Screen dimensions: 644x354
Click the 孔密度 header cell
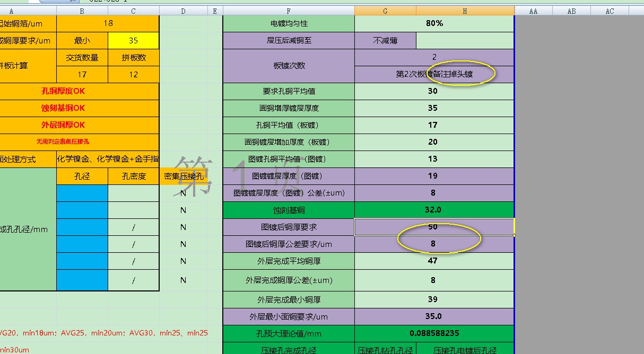133,176
